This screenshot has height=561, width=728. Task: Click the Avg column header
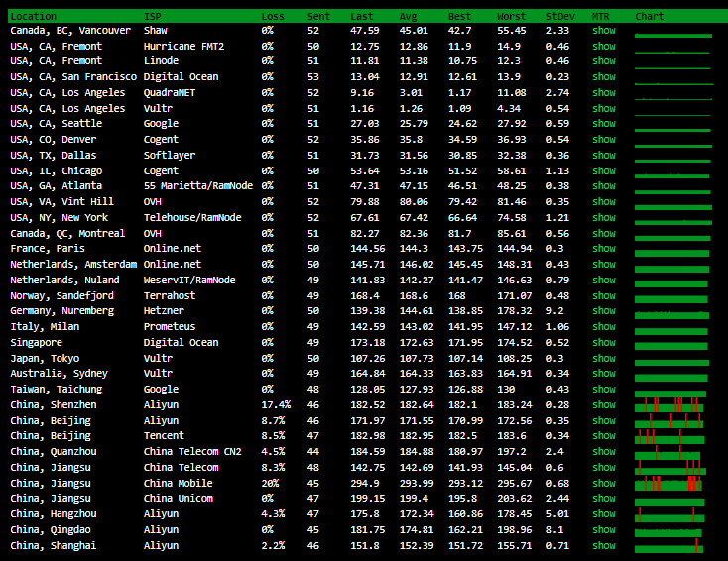click(408, 16)
